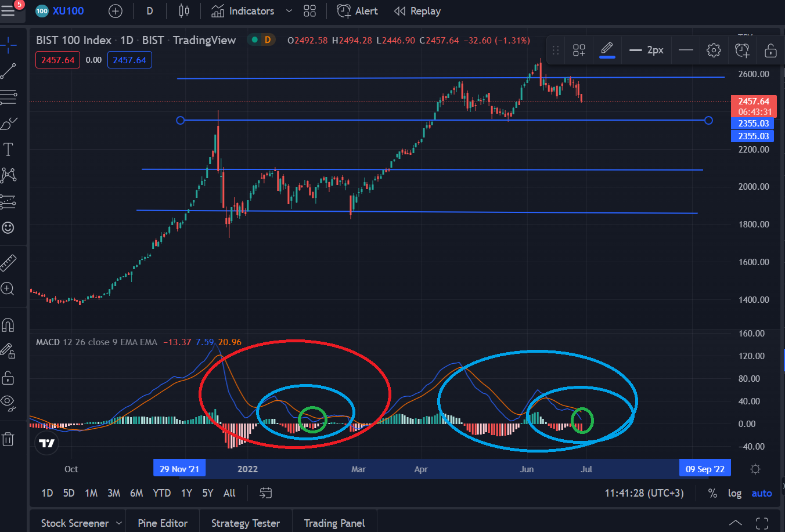Image resolution: width=785 pixels, height=532 pixels.
Task: Select the crosshair cursor tool
Action: tap(9, 45)
